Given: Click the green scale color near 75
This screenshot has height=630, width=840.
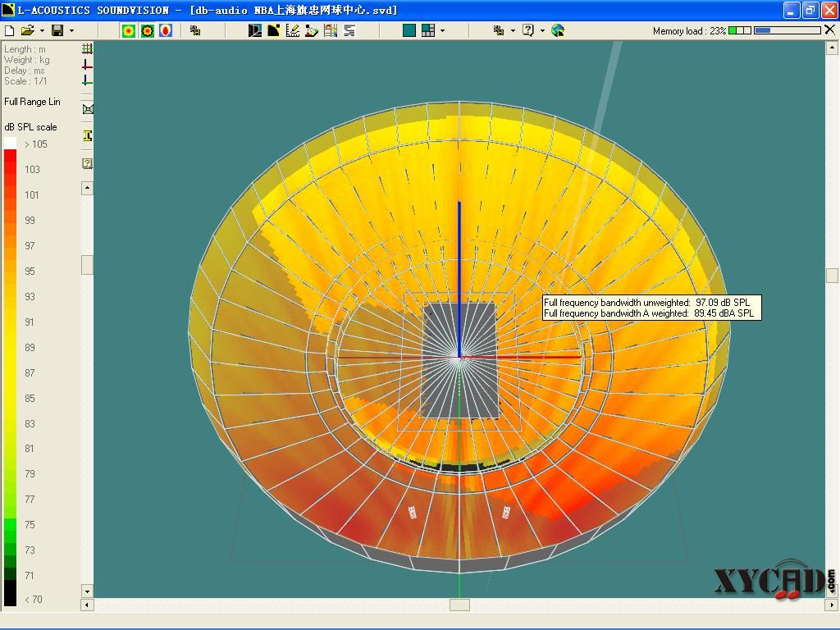Looking at the screenshot, I should tap(10, 524).
